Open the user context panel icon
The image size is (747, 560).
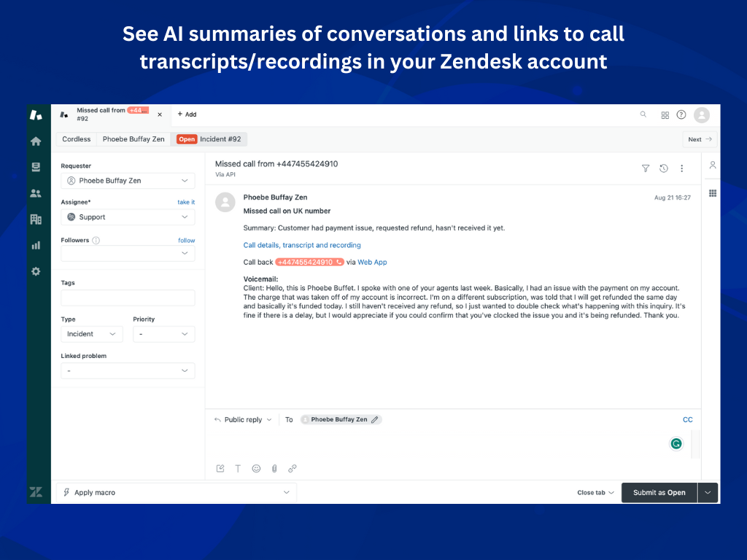(713, 166)
